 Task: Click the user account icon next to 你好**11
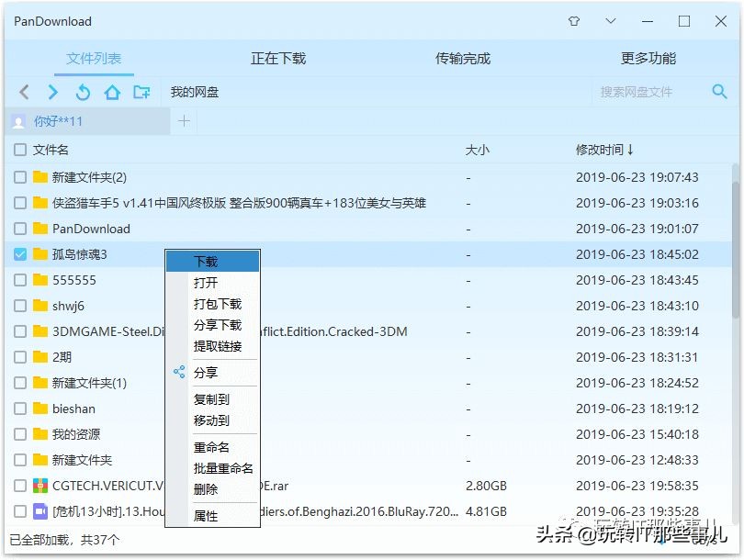(20, 120)
